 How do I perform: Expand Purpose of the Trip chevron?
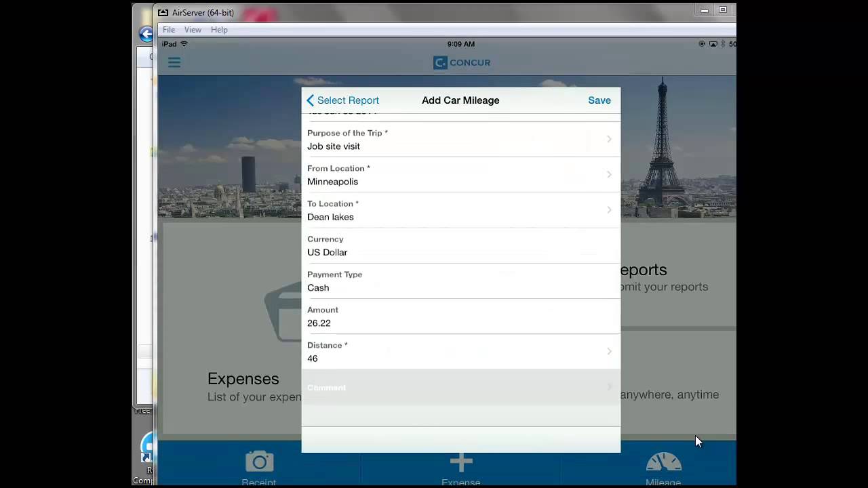point(609,139)
